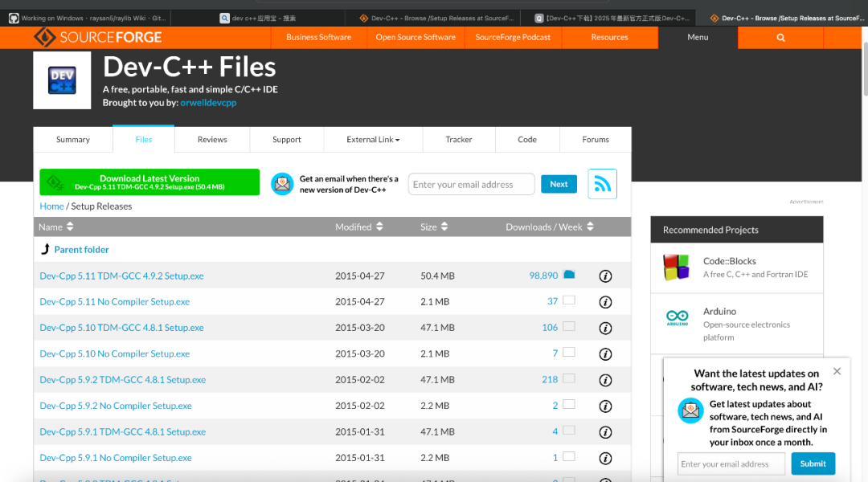This screenshot has height=482, width=868.
Task: Go to the Summary tab
Action: pos(73,140)
